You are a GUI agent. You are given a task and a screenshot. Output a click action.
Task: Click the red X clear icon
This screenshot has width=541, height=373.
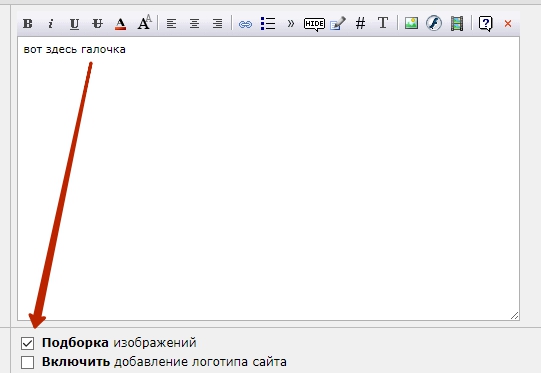(x=508, y=24)
